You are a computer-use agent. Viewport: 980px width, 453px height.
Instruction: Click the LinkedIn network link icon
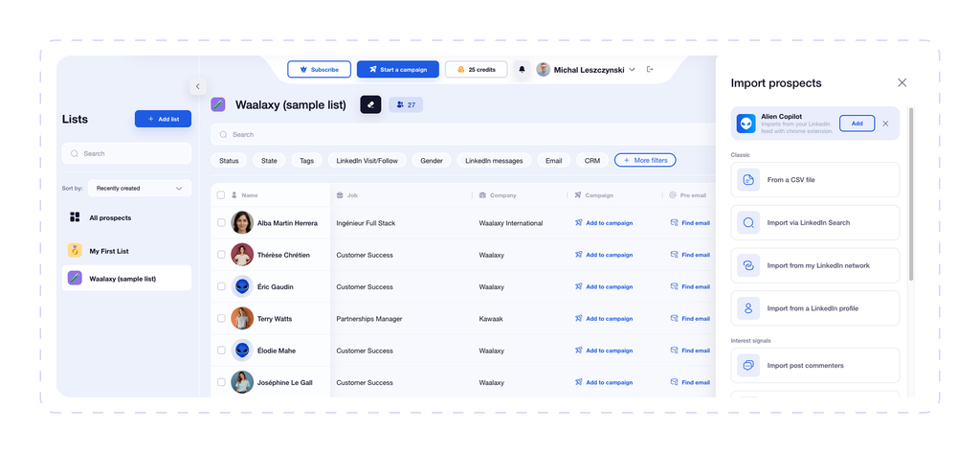click(x=748, y=265)
